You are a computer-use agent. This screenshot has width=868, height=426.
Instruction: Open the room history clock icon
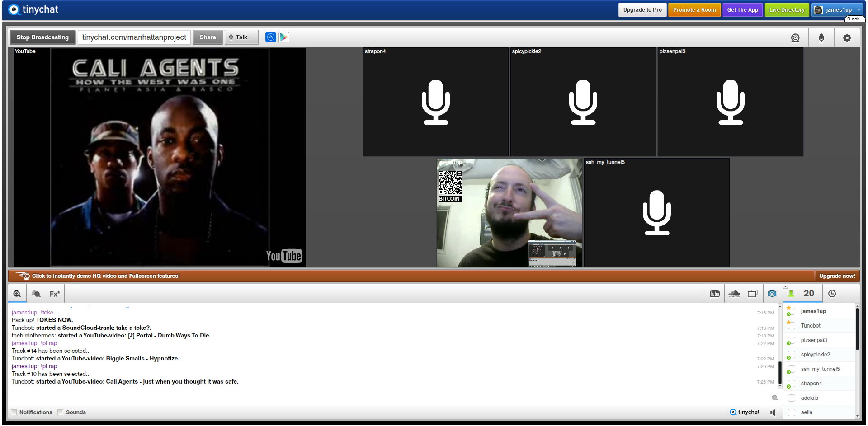[832, 293]
